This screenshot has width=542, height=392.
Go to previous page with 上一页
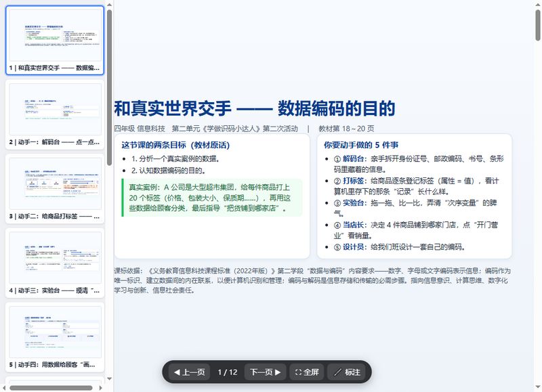pyautogui.click(x=190, y=372)
